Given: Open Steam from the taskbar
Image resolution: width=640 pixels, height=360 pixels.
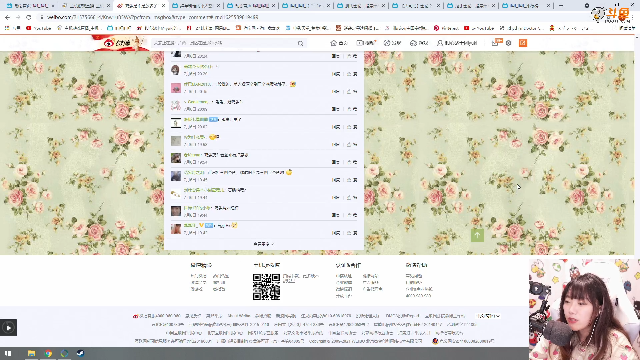Looking at the screenshot, I should [80, 353].
